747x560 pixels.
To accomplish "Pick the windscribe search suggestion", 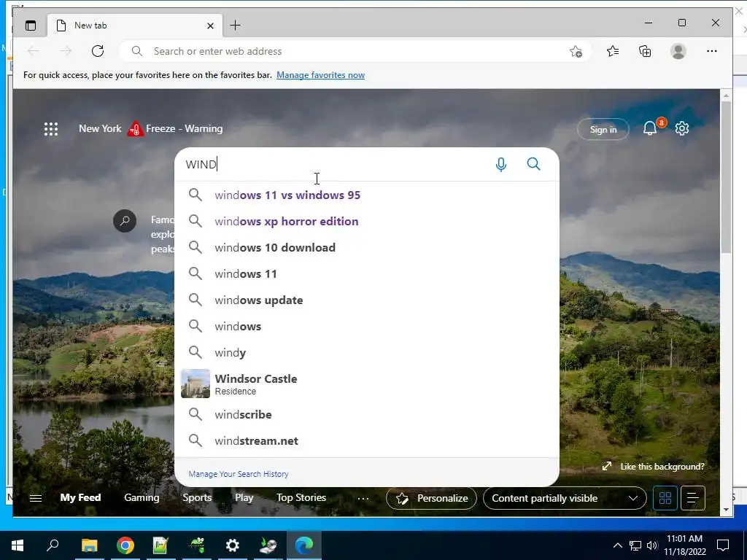I will (x=367, y=414).
